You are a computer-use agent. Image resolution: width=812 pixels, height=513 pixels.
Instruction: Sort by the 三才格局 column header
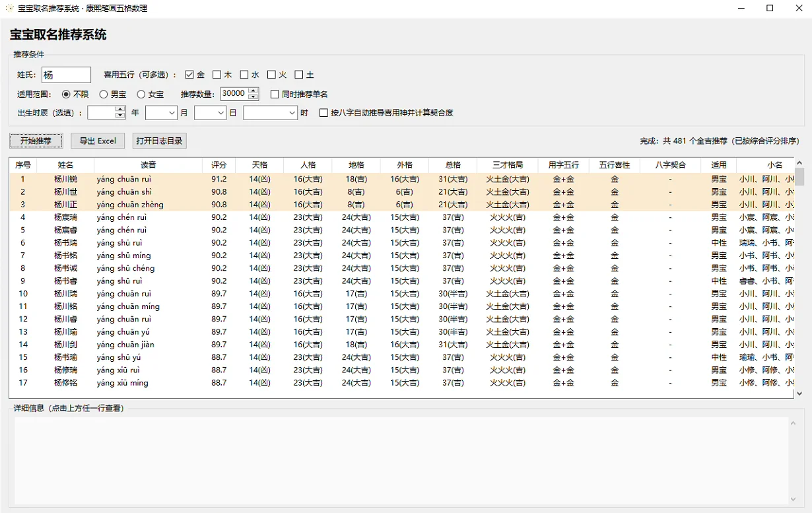[508, 165]
